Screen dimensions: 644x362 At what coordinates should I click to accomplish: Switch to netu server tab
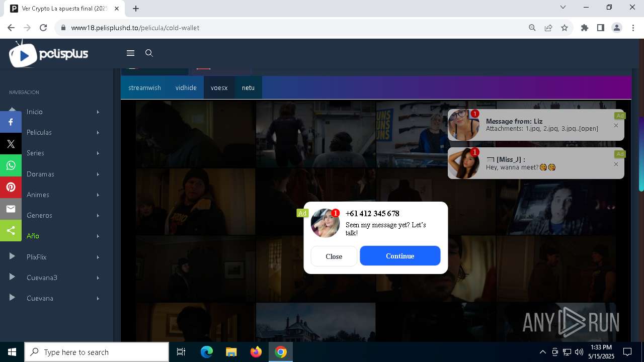(x=248, y=87)
